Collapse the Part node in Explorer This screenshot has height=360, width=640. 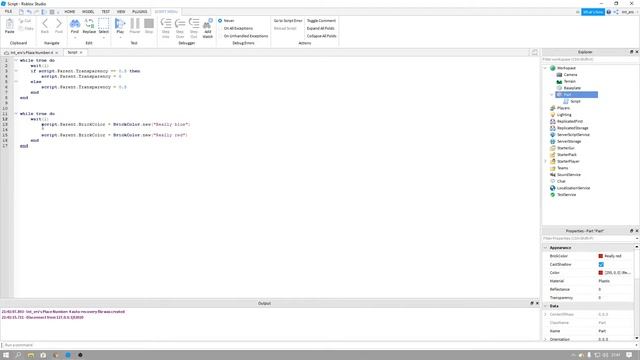tap(552, 95)
